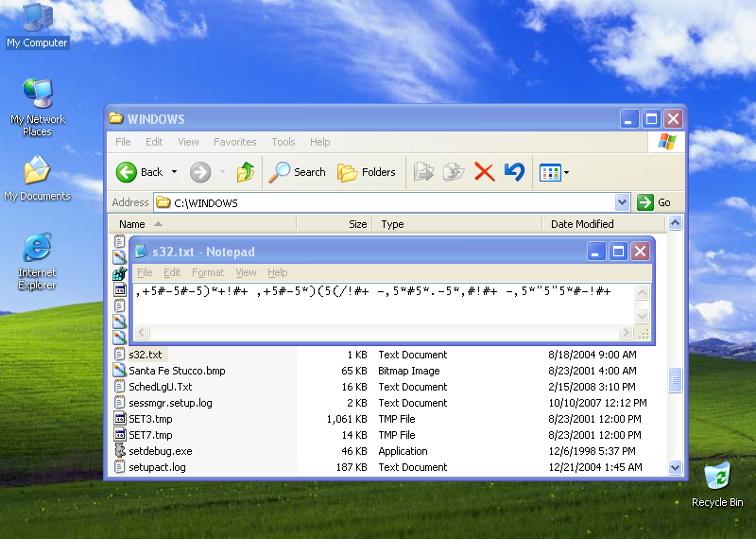This screenshot has height=539, width=756.
Task: Open the View menu in WINDOWS explorer
Action: (188, 142)
